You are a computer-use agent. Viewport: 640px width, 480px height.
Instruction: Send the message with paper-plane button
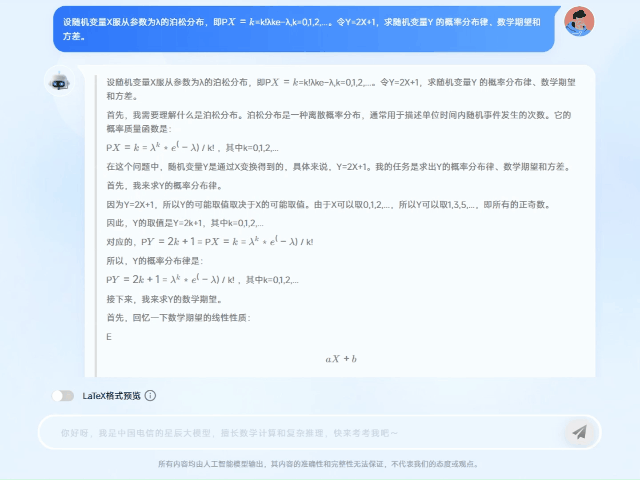point(579,432)
